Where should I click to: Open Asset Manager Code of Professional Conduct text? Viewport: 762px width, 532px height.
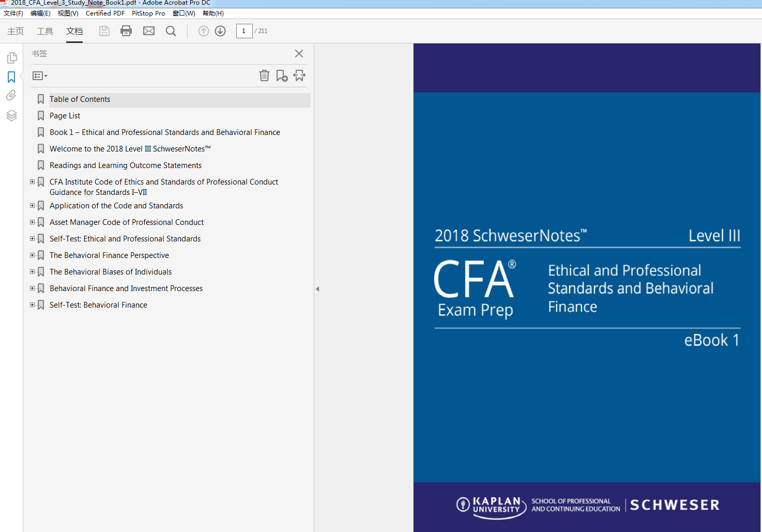(x=127, y=222)
